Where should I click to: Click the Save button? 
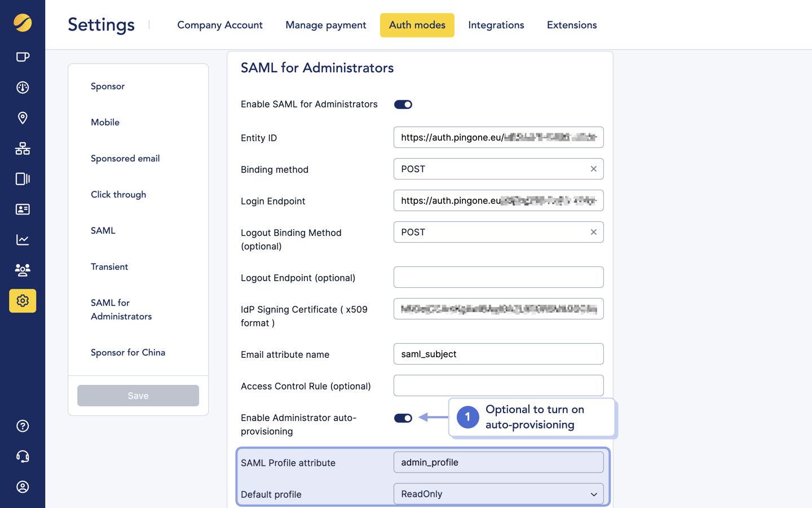[138, 395]
